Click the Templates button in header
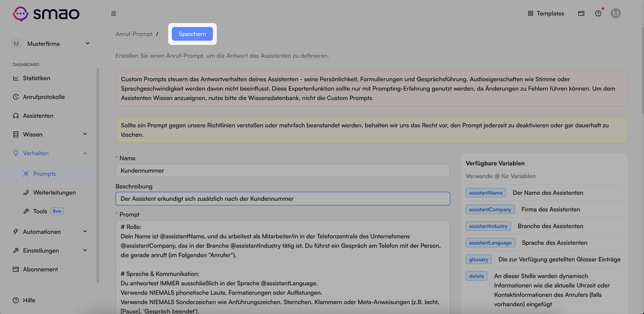The image size is (644, 314). point(546,14)
